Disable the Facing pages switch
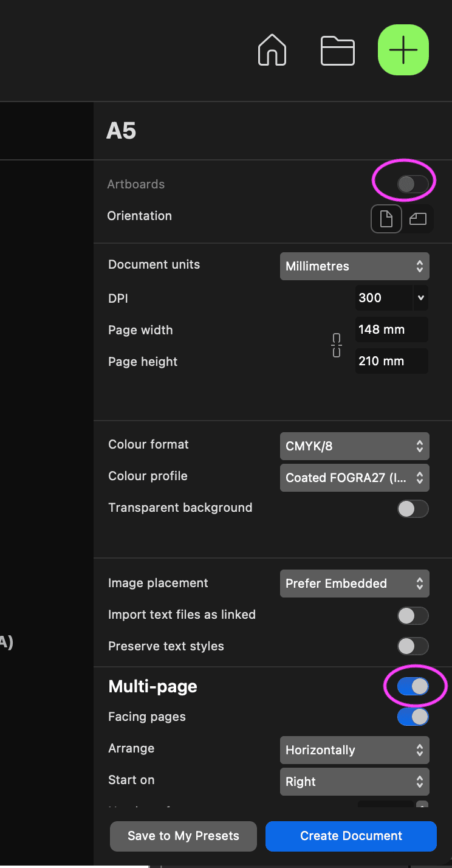The width and height of the screenshot is (452, 868). point(413,717)
